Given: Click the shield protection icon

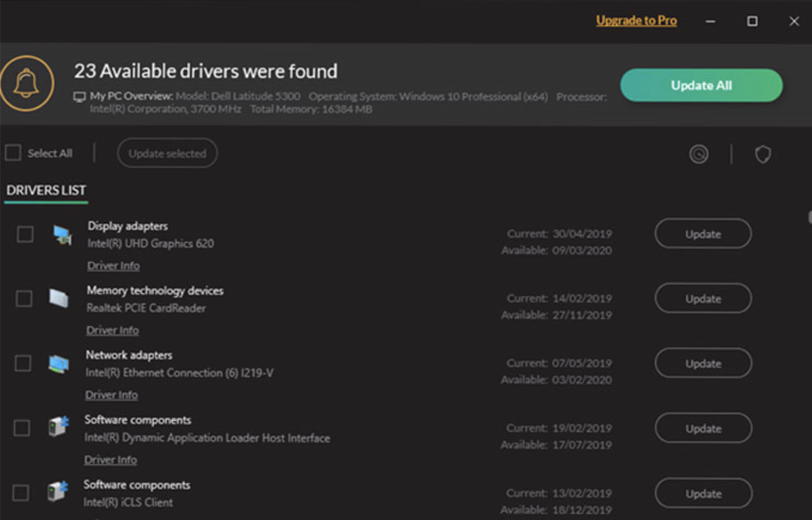Looking at the screenshot, I should 762,154.
